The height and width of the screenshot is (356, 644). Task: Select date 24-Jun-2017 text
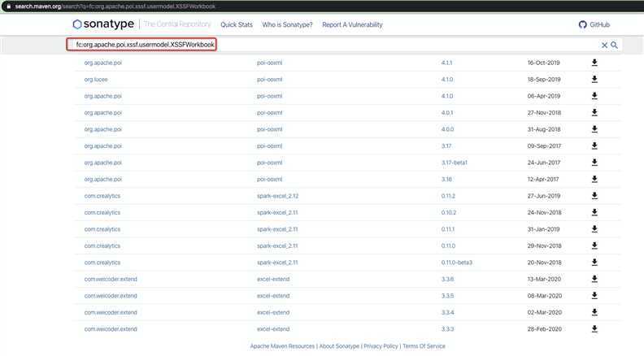[544, 163]
